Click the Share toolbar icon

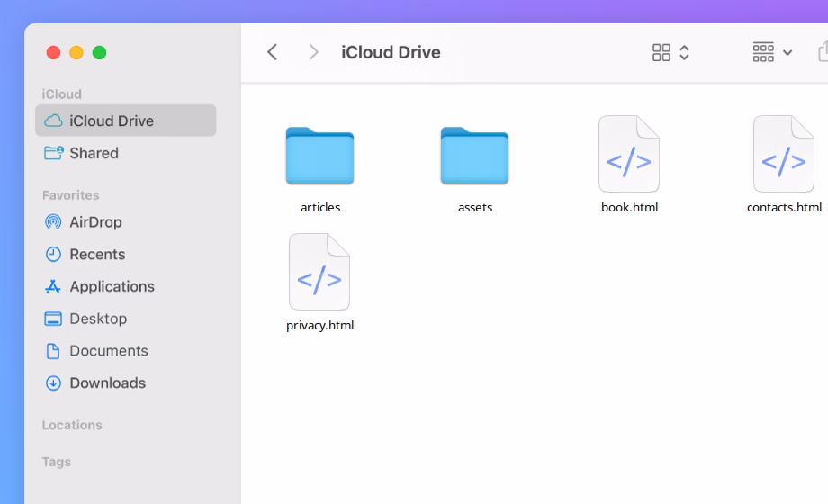pos(823,52)
